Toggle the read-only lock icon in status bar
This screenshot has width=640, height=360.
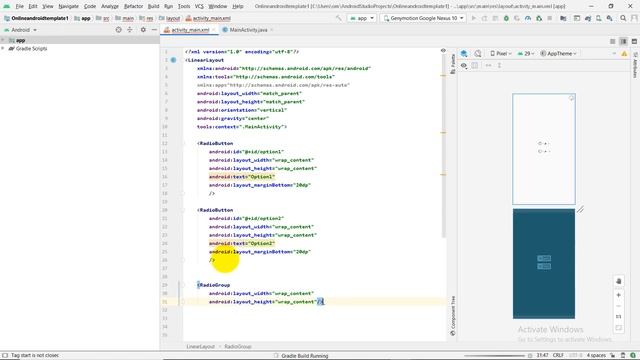pyautogui.click(x=612, y=356)
